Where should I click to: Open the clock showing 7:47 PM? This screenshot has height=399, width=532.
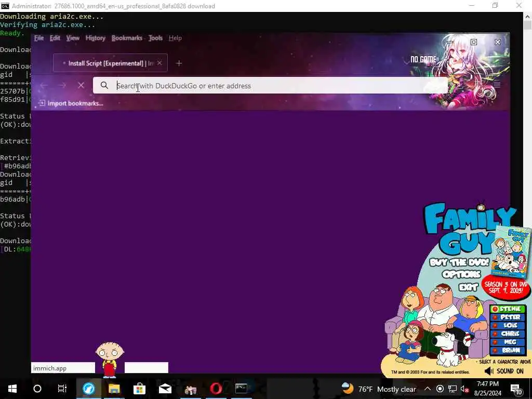[x=487, y=389]
